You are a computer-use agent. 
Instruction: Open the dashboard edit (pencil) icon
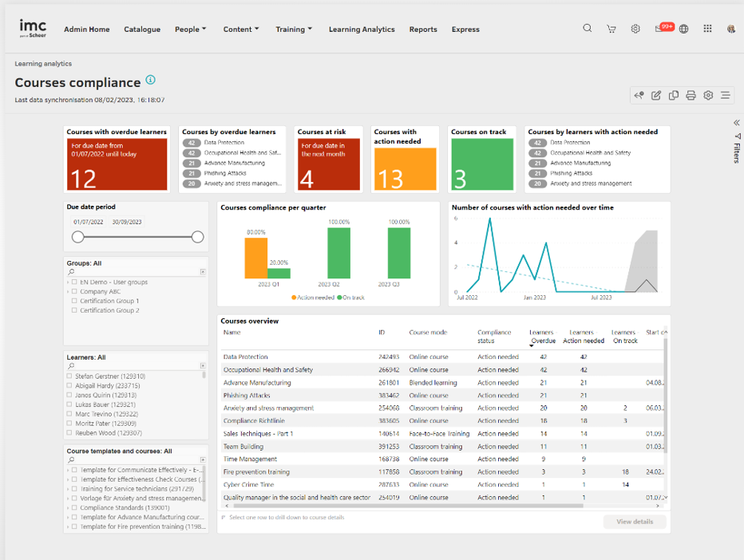pos(655,95)
